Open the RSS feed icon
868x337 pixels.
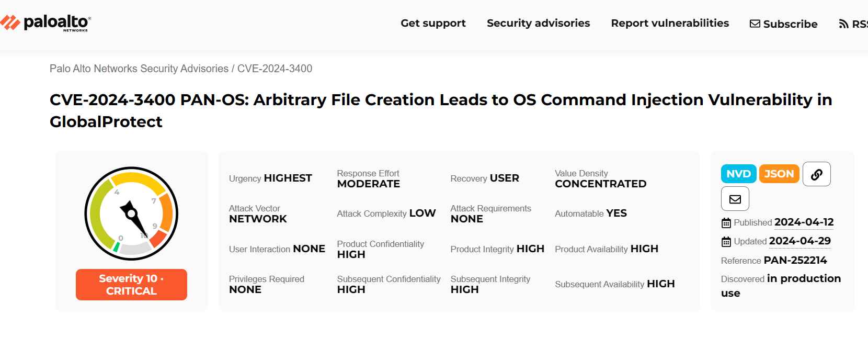[843, 23]
